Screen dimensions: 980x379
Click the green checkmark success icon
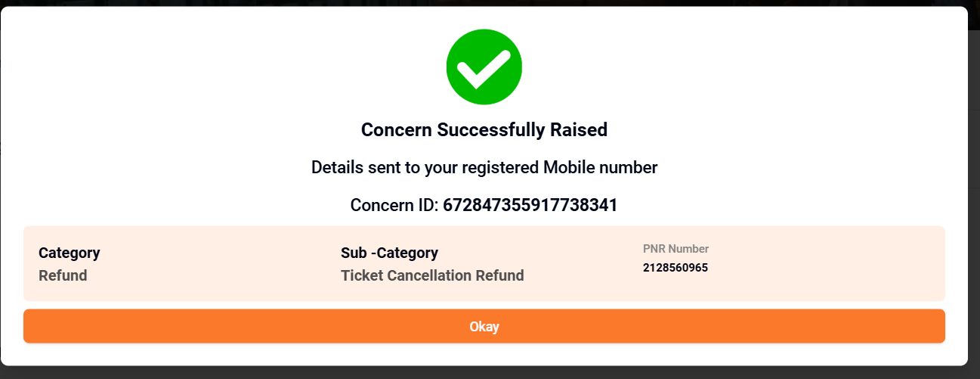click(484, 67)
